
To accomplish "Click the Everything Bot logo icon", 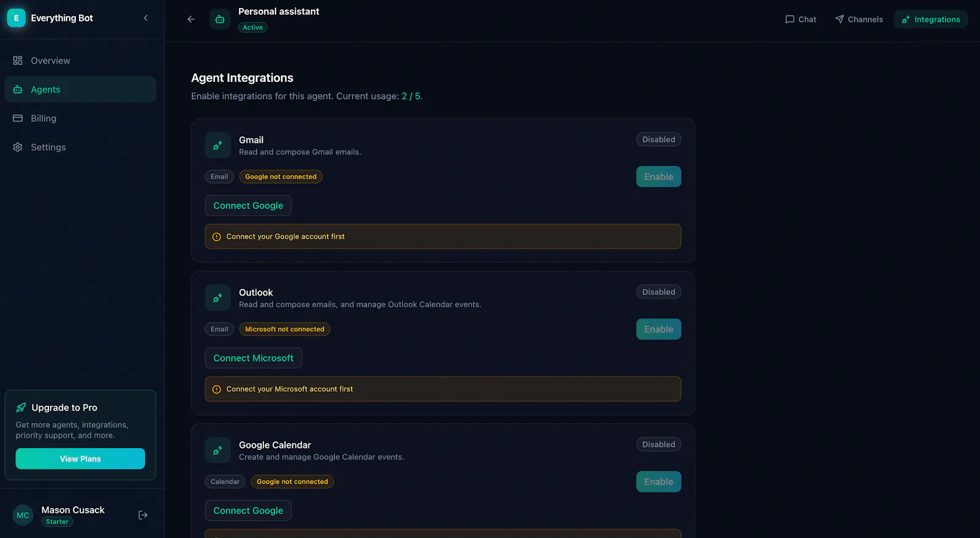I will click(x=17, y=18).
